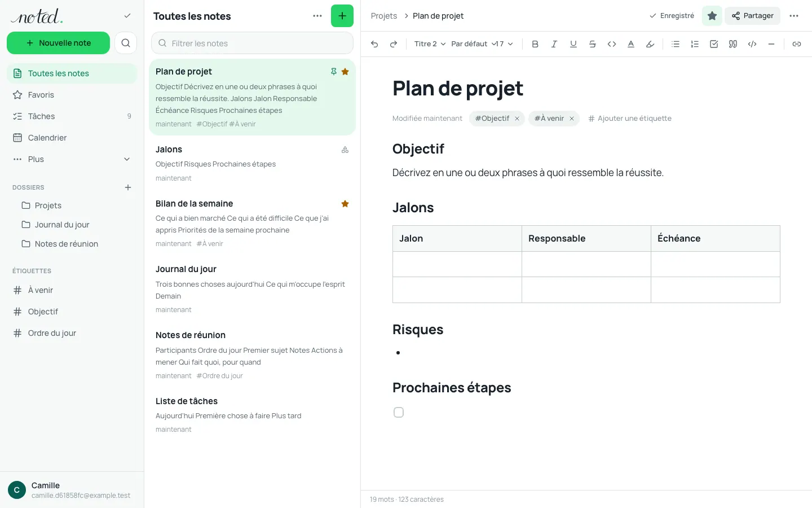Image resolution: width=812 pixels, height=508 pixels.
Task: Open the workspace chevron next to noted logo
Action: tap(127, 16)
